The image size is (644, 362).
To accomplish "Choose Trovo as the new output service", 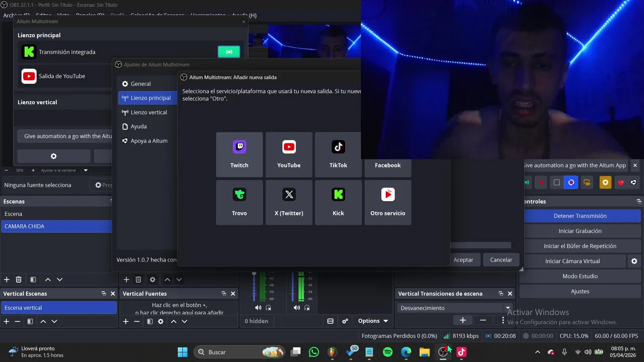I will click(x=239, y=202).
